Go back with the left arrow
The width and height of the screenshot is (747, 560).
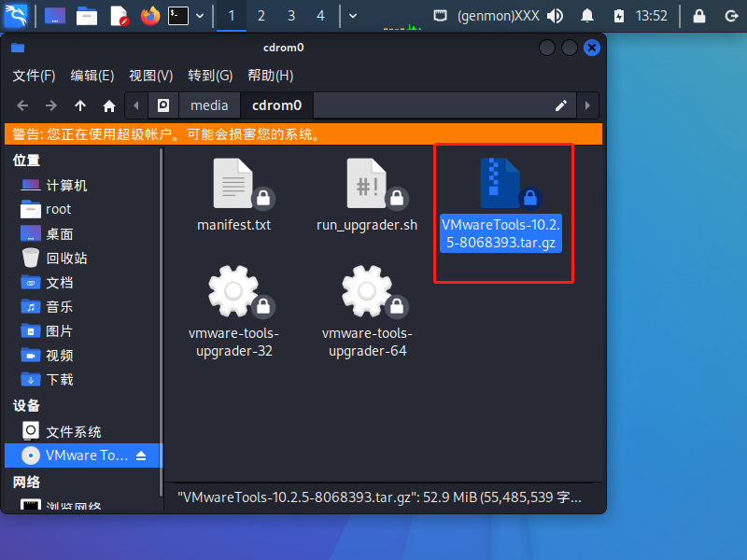(22, 105)
